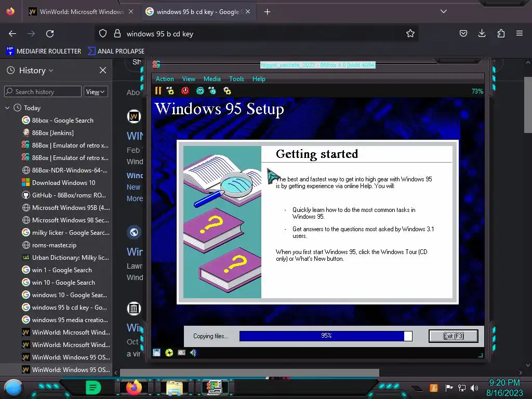Open File Explorer from the taskbar
Viewport: 532px width, 399px height.
(175, 388)
